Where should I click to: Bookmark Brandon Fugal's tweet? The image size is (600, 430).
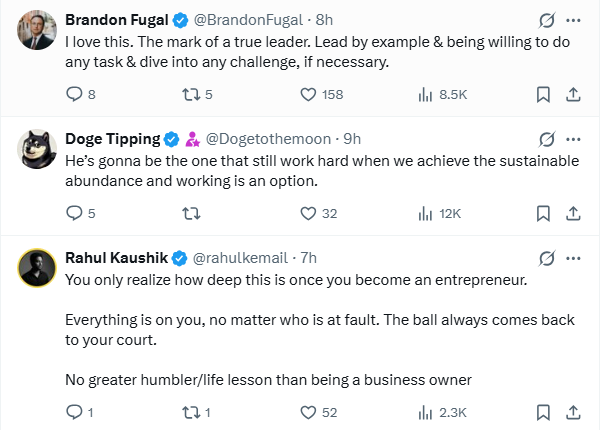click(543, 95)
